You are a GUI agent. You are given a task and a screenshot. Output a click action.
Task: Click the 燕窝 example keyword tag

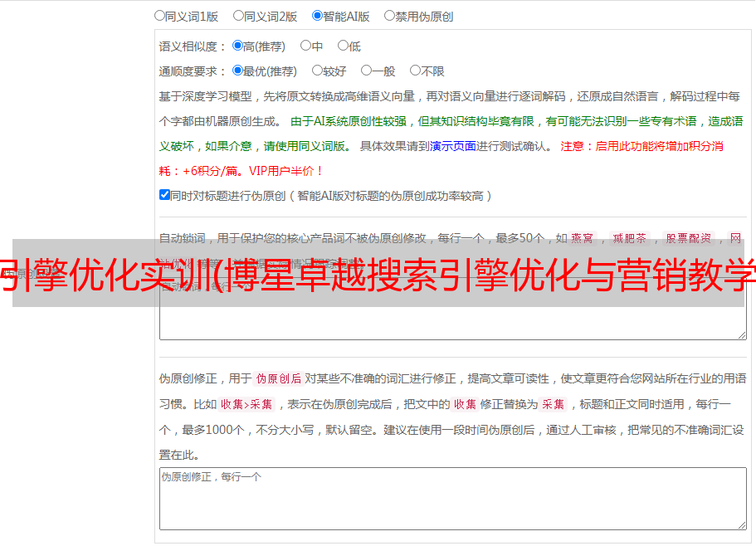tap(583, 238)
